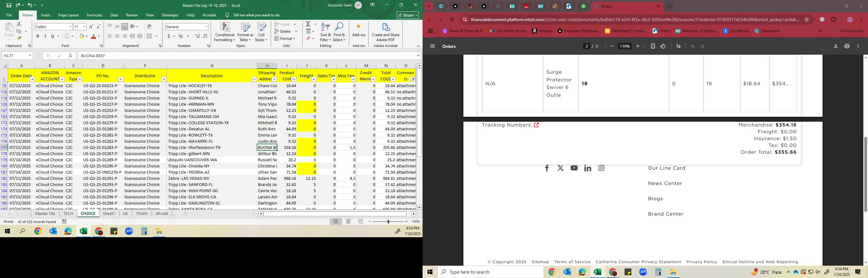Click the Privacy Policy footer link
Image resolution: width=868 pixels, height=278 pixels.
pos(702,262)
